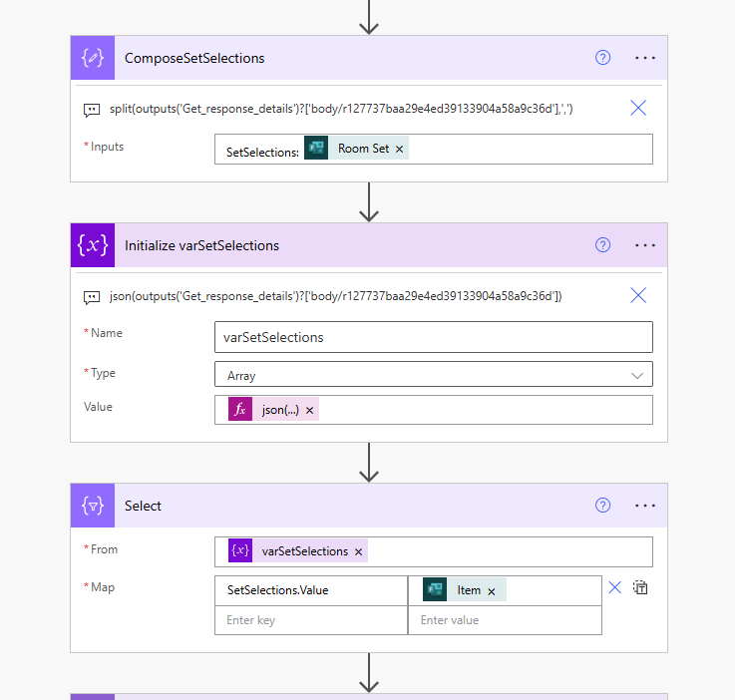This screenshot has width=735, height=700.
Task: Collapse the Initialize varSetSelections header
Action: pos(349,245)
